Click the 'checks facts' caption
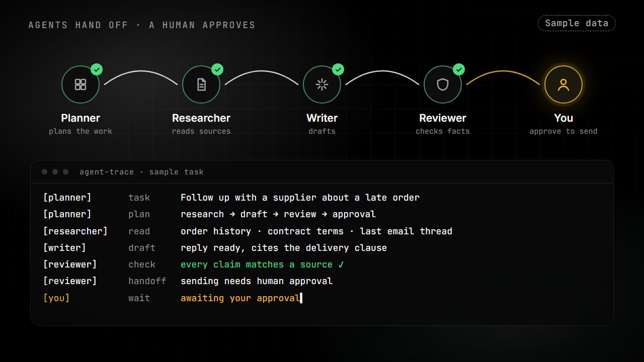This screenshot has width=644, height=362. pos(443,131)
